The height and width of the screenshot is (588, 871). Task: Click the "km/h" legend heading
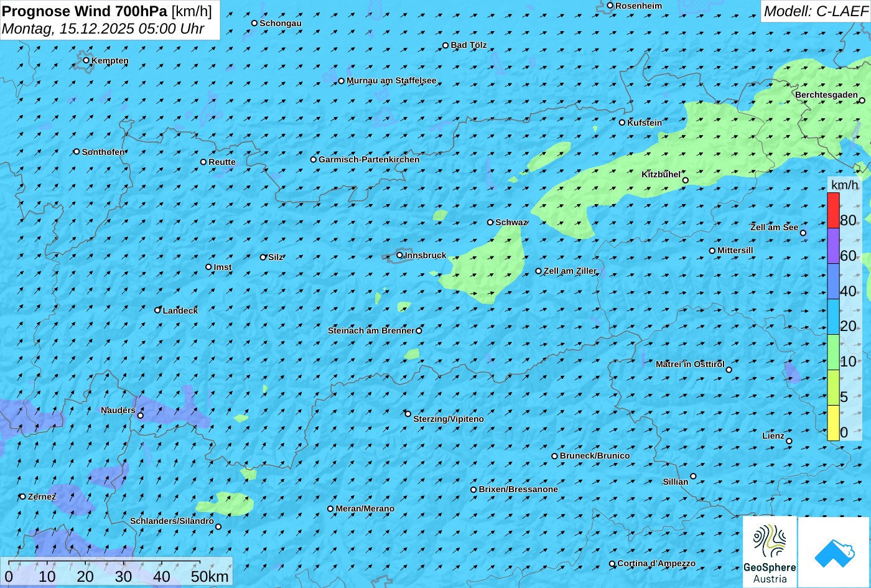[x=844, y=185]
